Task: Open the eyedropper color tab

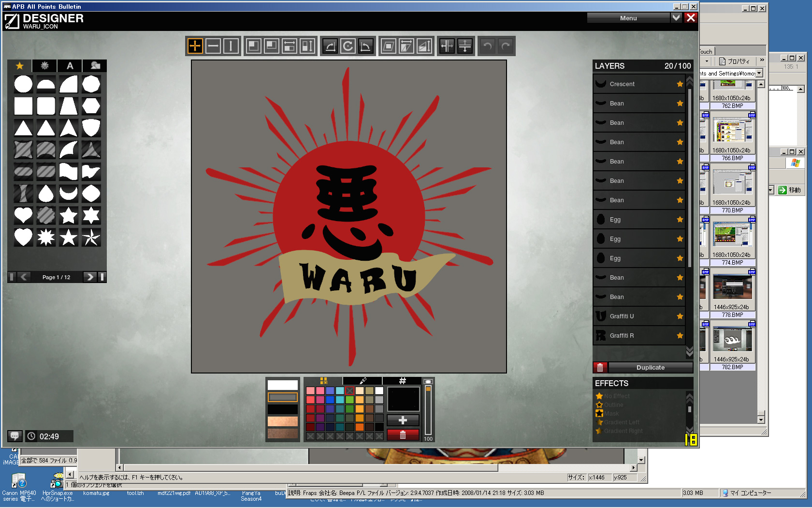Action: (x=363, y=381)
